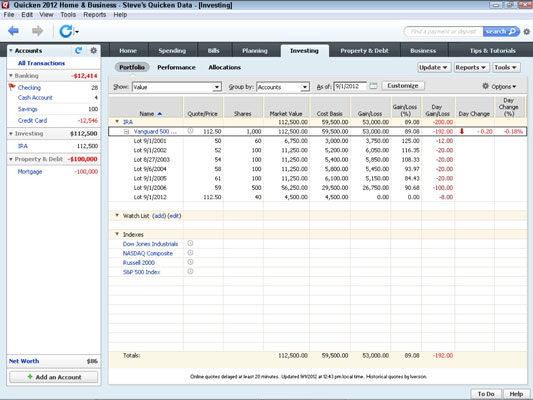
Task: Collapse the Accounts sidebar header
Action: point(11,51)
